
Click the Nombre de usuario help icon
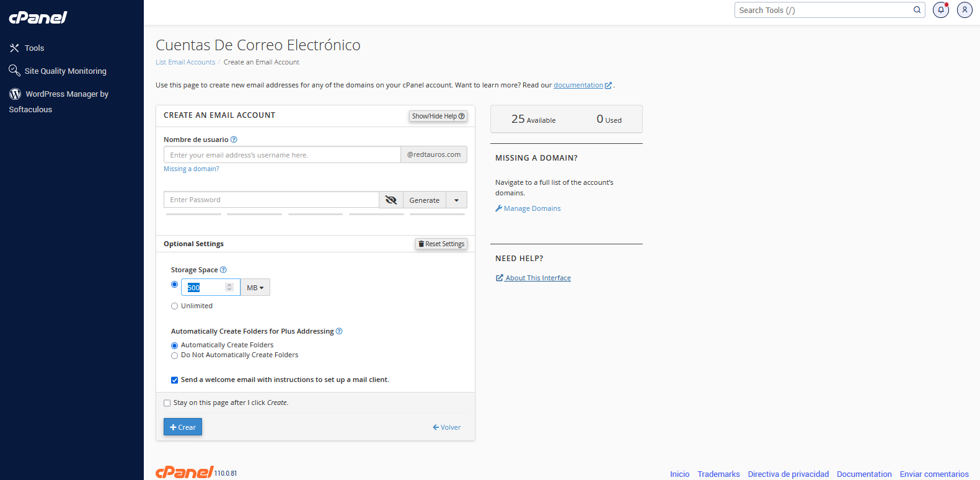point(234,140)
